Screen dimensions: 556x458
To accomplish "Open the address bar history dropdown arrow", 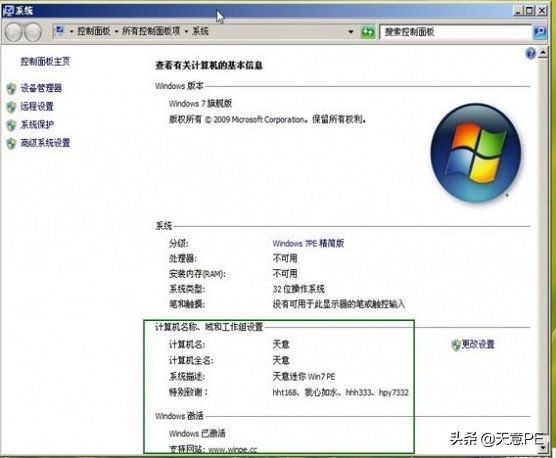I will tap(351, 32).
